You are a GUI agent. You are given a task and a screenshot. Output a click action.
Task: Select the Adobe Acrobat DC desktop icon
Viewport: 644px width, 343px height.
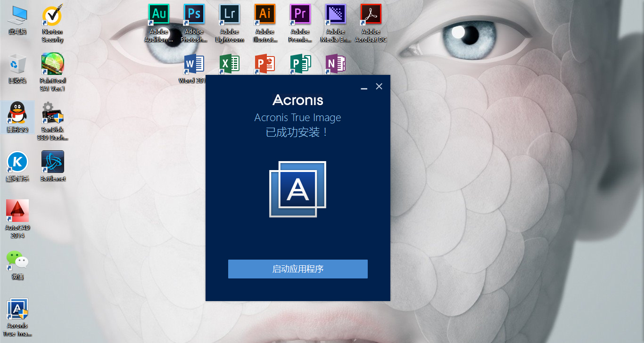tap(371, 23)
